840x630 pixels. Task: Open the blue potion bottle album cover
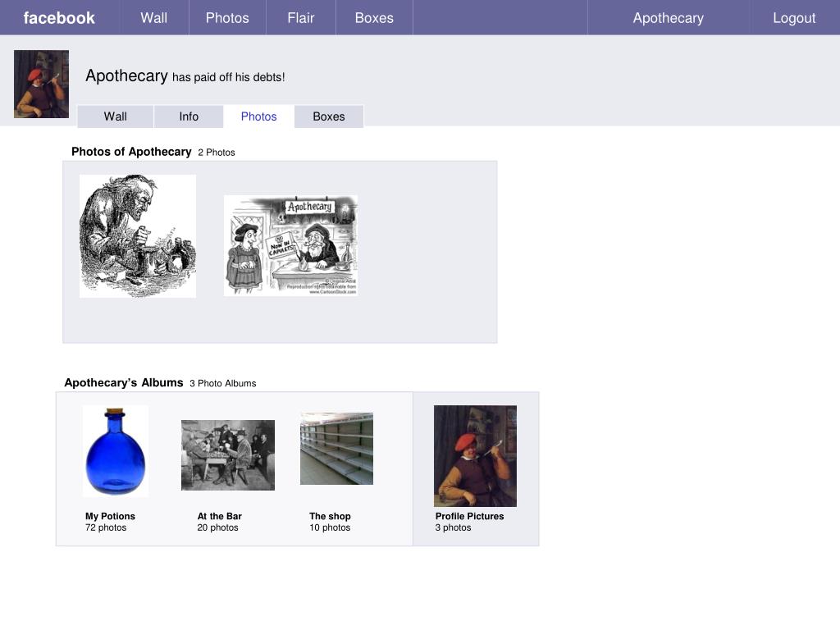[116, 451]
